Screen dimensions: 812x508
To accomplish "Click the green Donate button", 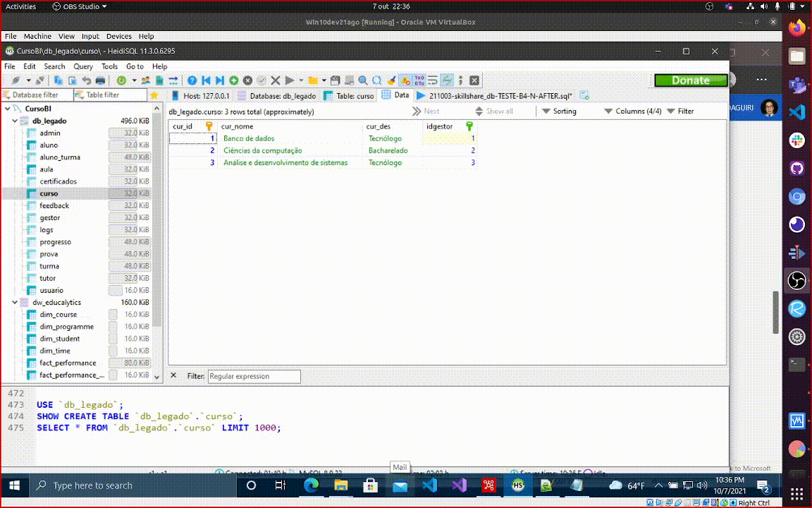I will pos(691,80).
